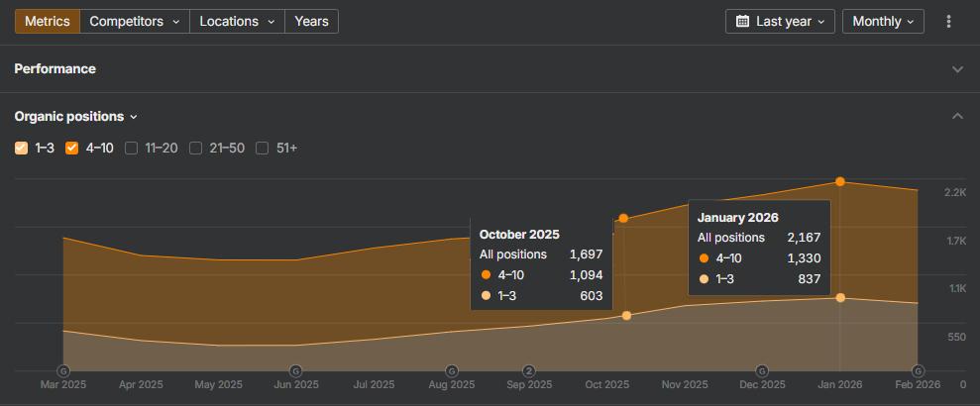Collapse the Organic positions chart with the up chevron
The image size is (980, 406).
(x=957, y=117)
